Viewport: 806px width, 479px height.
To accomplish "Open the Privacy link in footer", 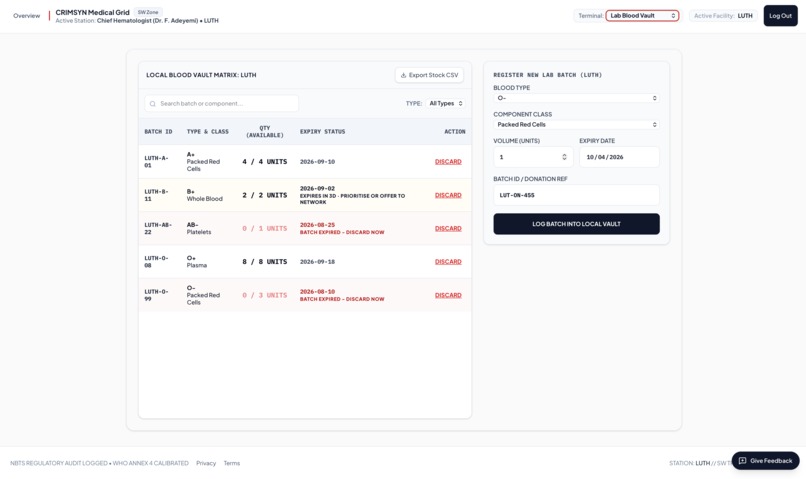I will pyautogui.click(x=206, y=464).
